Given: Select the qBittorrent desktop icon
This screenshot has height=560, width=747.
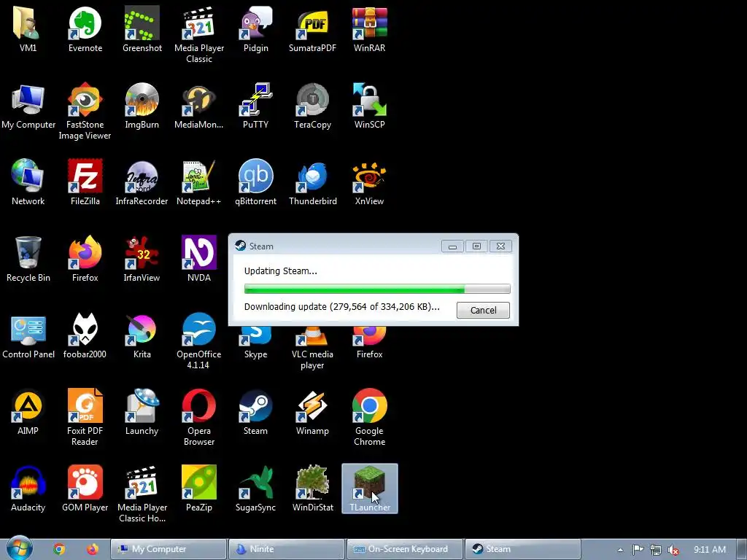Looking at the screenshot, I should 256,183.
